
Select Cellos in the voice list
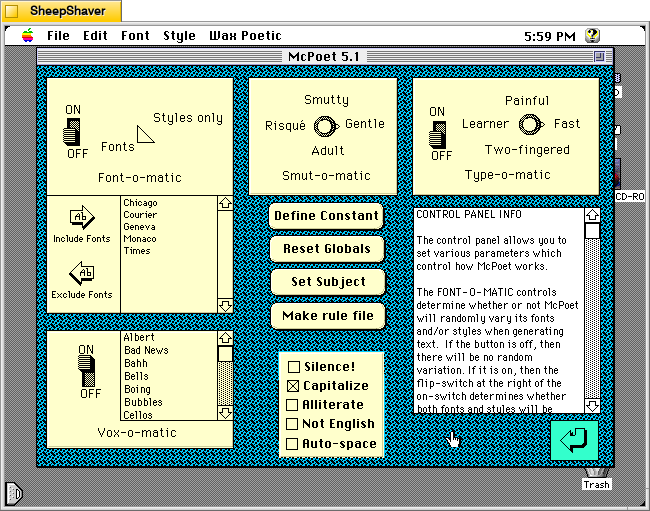click(x=169, y=415)
